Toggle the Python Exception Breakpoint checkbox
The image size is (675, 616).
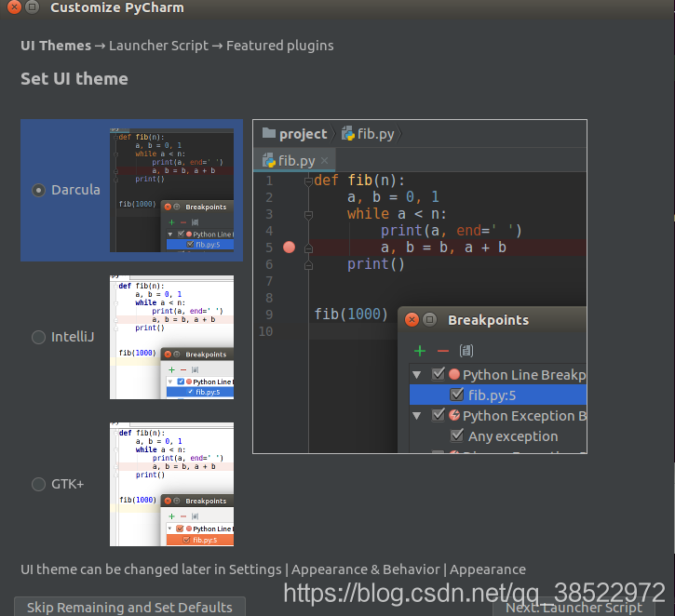(x=439, y=415)
